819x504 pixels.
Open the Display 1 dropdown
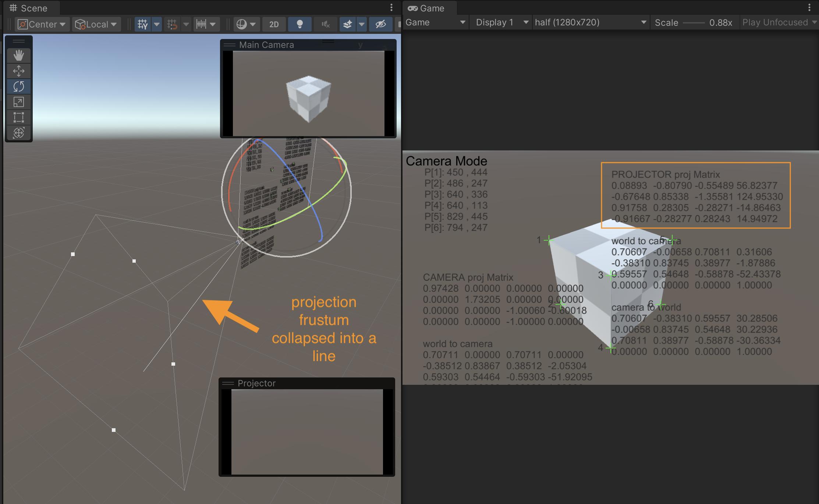point(502,22)
